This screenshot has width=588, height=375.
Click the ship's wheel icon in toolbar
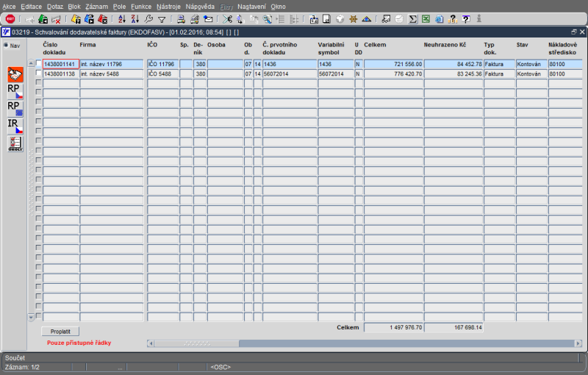(x=354, y=19)
